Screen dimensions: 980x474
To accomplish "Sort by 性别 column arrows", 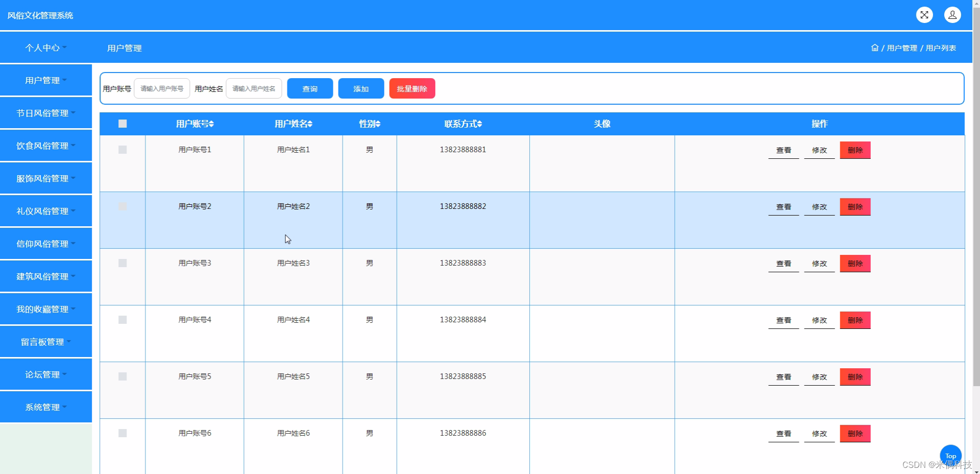I will pos(378,124).
